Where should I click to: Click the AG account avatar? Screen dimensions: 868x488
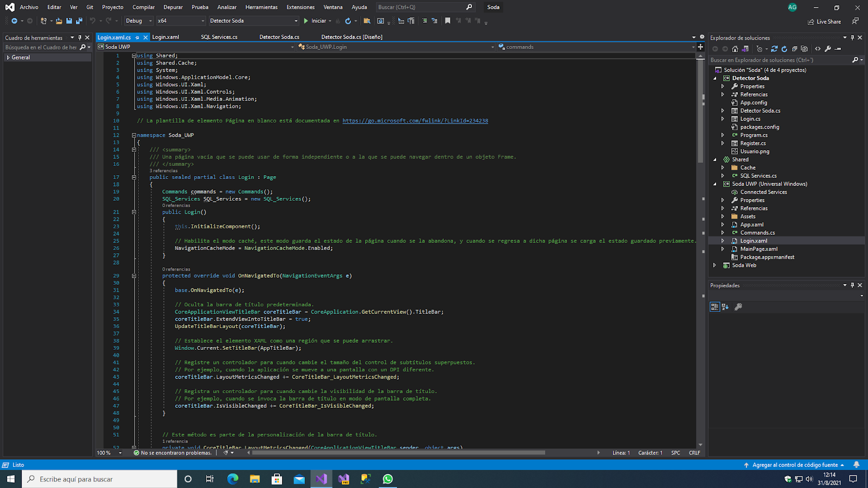coord(793,7)
